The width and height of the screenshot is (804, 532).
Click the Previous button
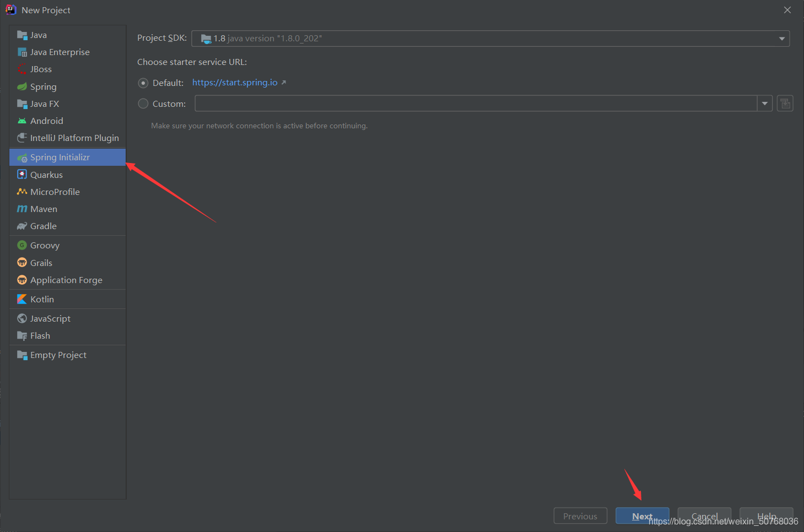click(x=580, y=516)
